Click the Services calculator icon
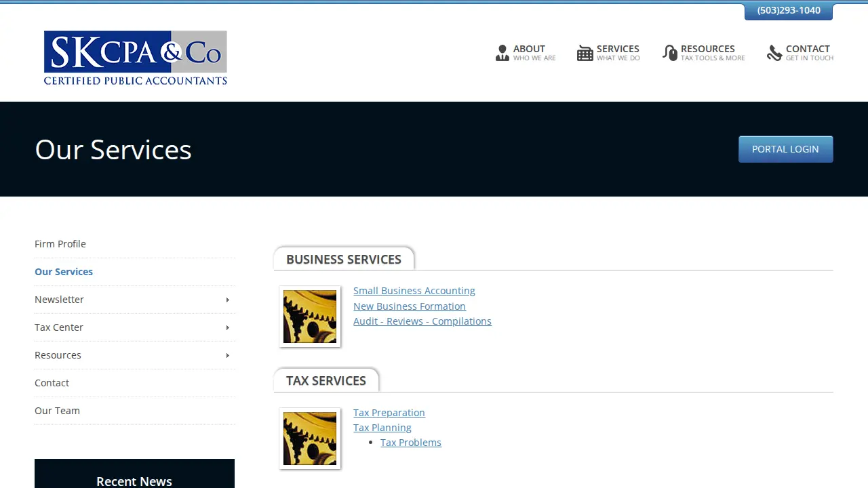868x488 pixels. pyautogui.click(x=585, y=53)
